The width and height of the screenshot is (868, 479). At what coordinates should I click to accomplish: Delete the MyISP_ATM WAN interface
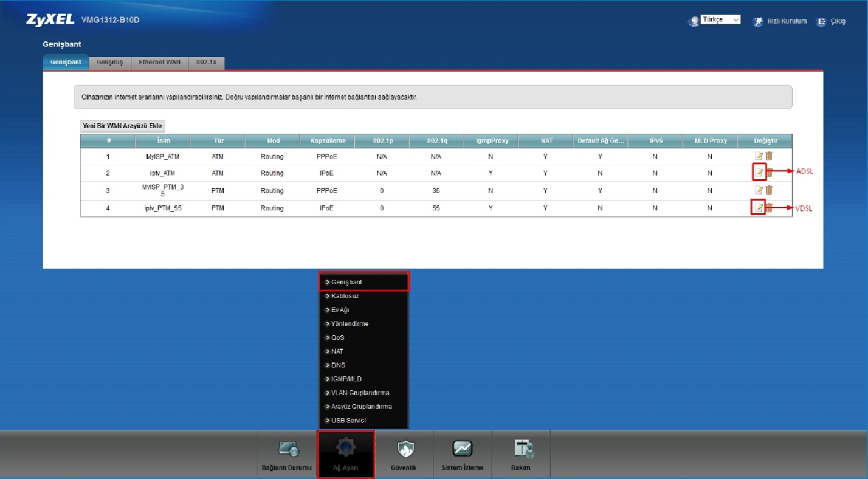769,156
